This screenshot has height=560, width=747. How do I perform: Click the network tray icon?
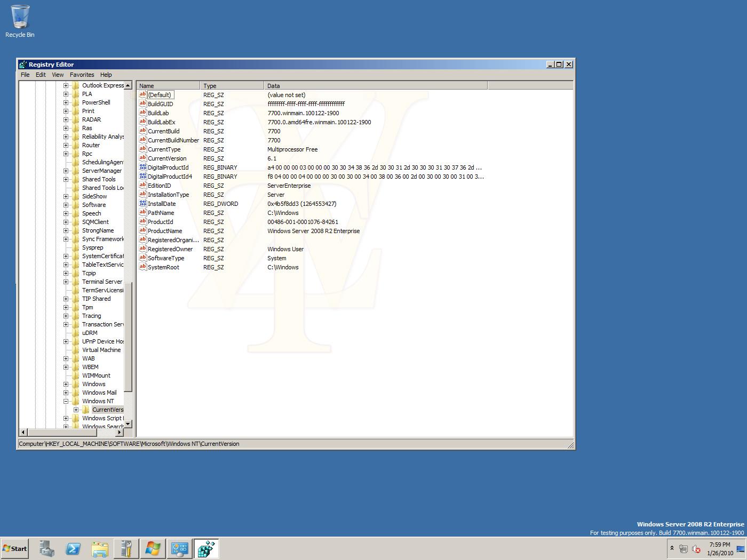click(x=684, y=549)
